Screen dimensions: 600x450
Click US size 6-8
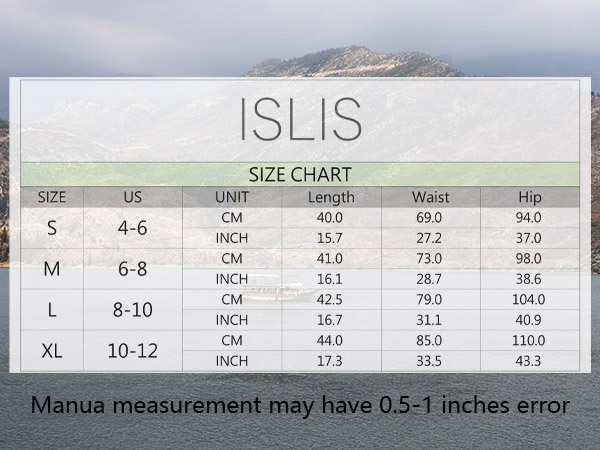click(x=132, y=269)
